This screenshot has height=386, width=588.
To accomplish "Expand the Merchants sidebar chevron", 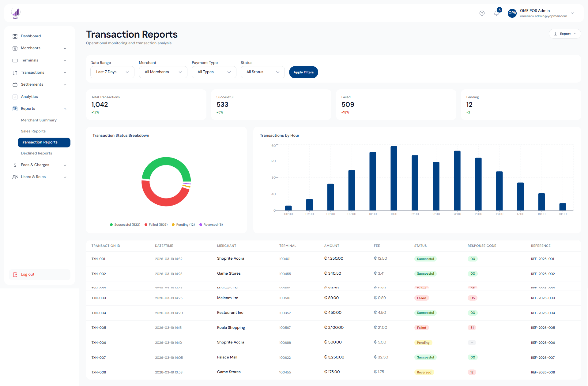I will (65, 48).
